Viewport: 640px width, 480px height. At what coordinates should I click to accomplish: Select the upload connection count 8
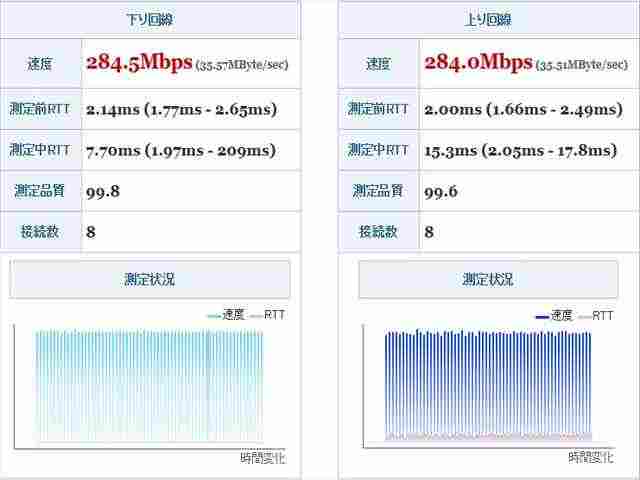[429, 232]
